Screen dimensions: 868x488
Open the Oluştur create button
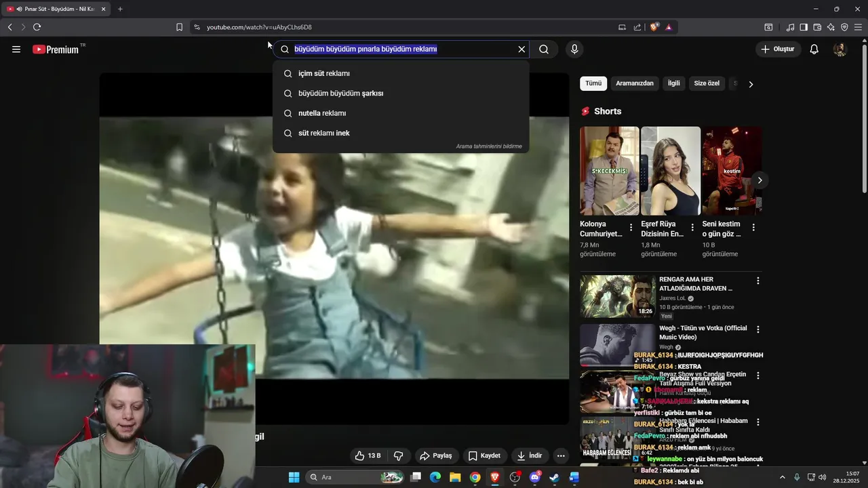click(778, 49)
